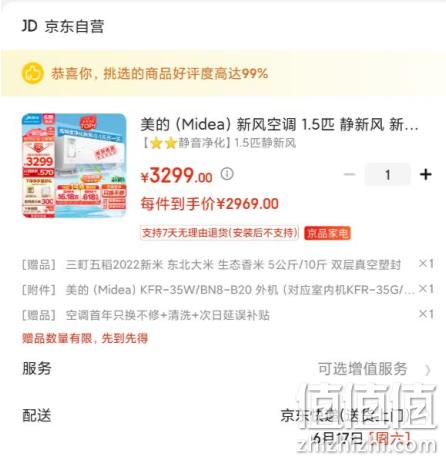Increase quantity with the plus button

point(426,174)
